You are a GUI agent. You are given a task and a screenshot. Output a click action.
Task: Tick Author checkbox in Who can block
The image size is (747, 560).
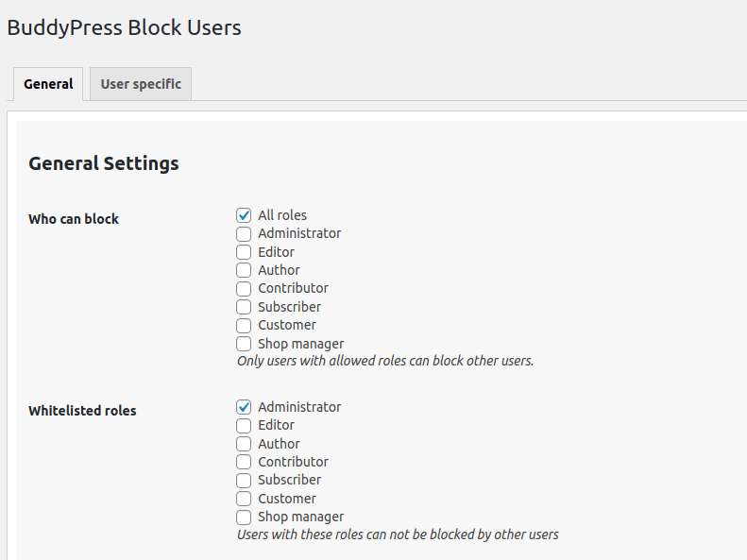coord(244,270)
